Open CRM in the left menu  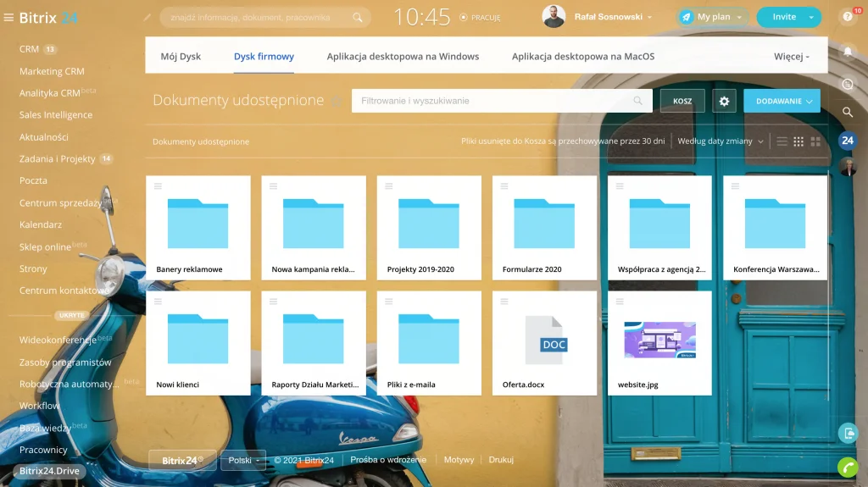point(29,49)
